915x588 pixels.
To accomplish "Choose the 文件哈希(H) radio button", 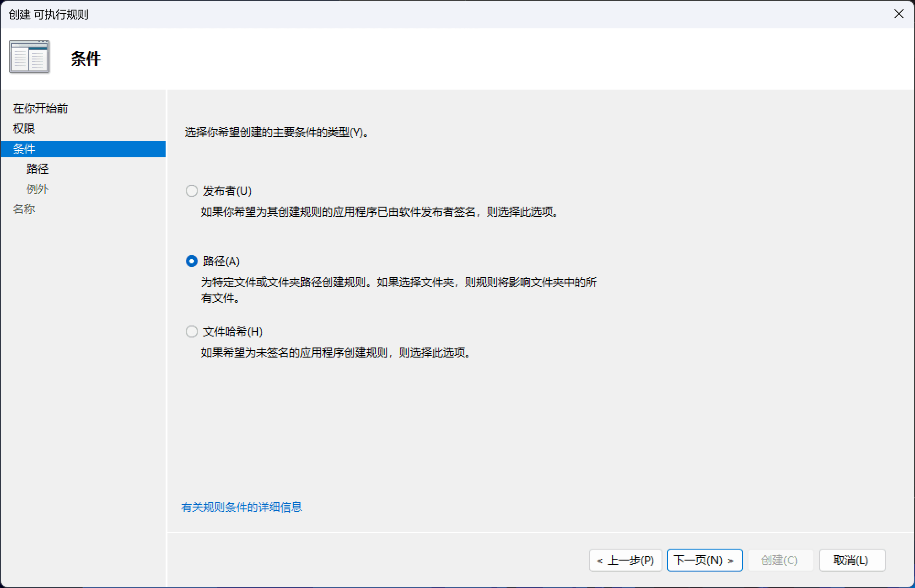I will click(x=192, y=331).
